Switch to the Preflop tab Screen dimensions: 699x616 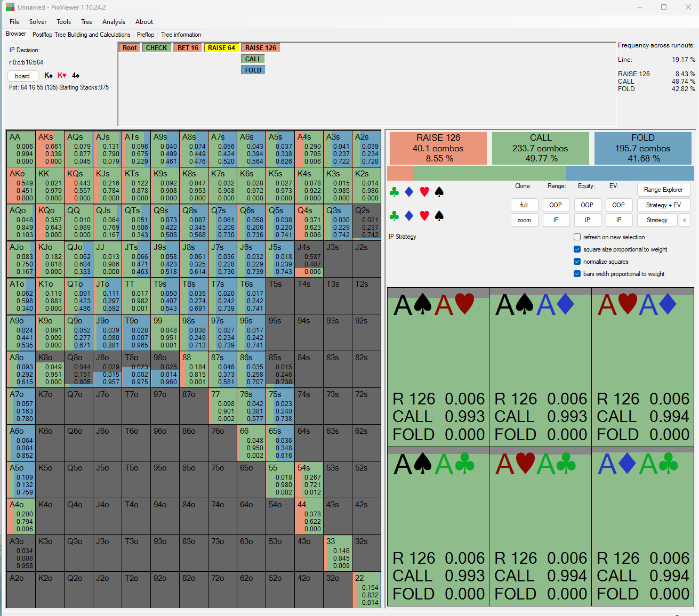pos(146,35)
